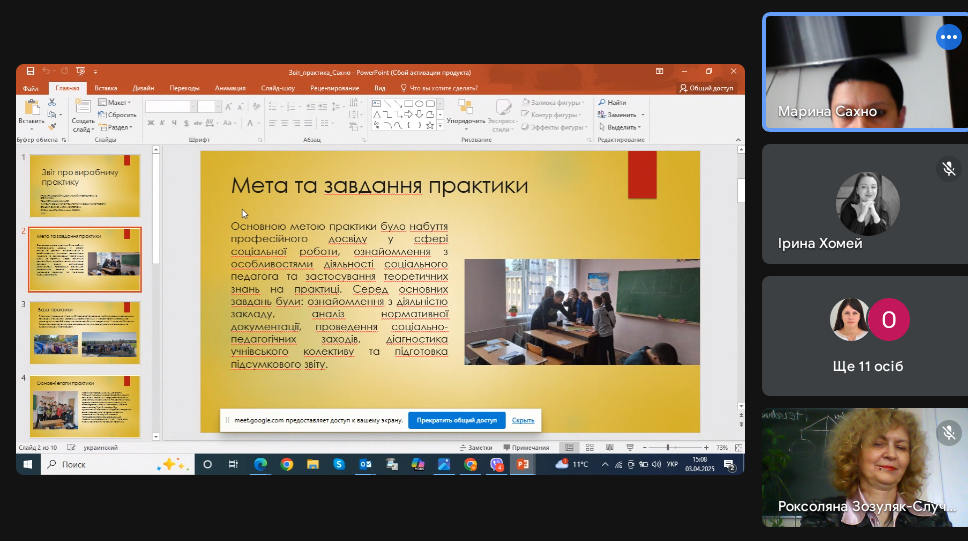Screen dimensions: 968x541
Task: Switch to slide sorter view icon
Action: coord(590,448)
